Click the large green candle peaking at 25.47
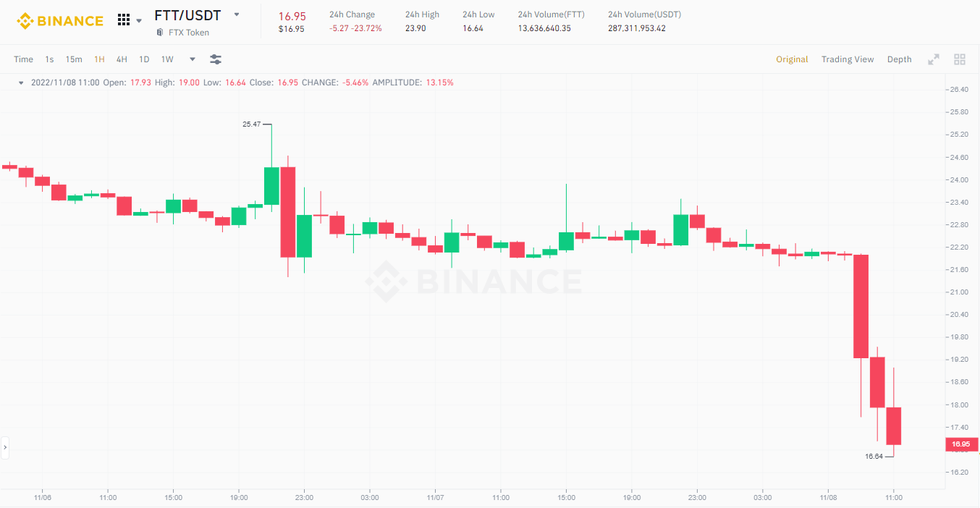Viewport: 980px width, 508px height. coord(271,186)
